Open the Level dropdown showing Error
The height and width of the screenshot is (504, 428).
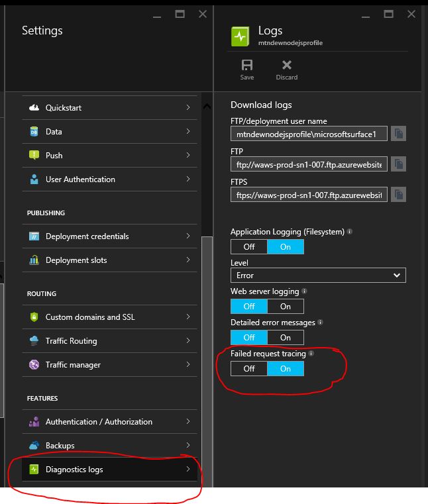(x=318, y=276)
